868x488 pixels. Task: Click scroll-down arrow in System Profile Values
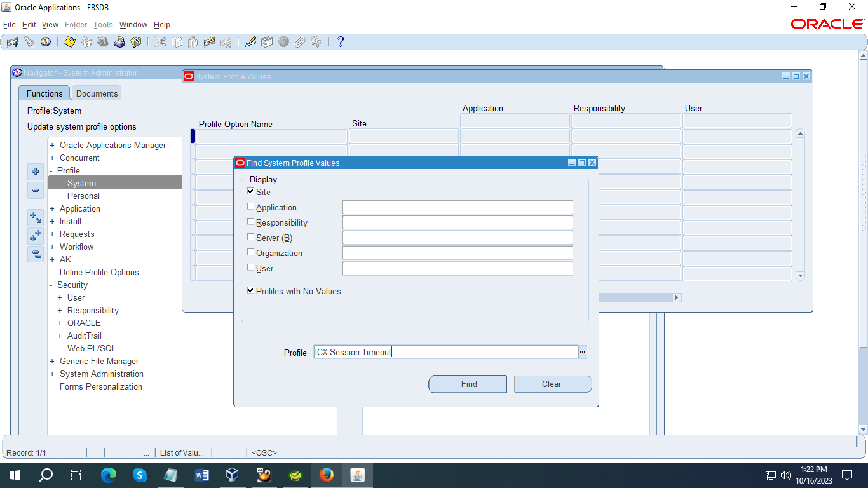point(801,276)
